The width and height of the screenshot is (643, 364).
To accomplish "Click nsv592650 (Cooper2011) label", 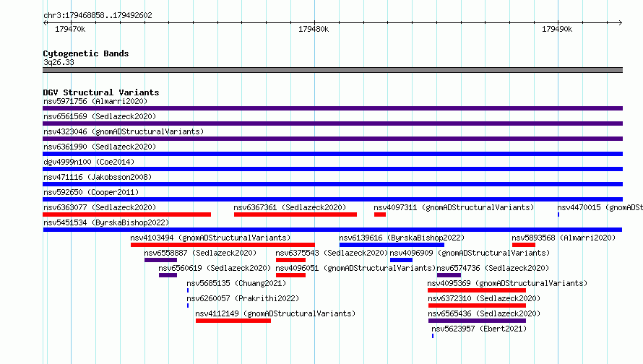I will [x=91, y=192].
